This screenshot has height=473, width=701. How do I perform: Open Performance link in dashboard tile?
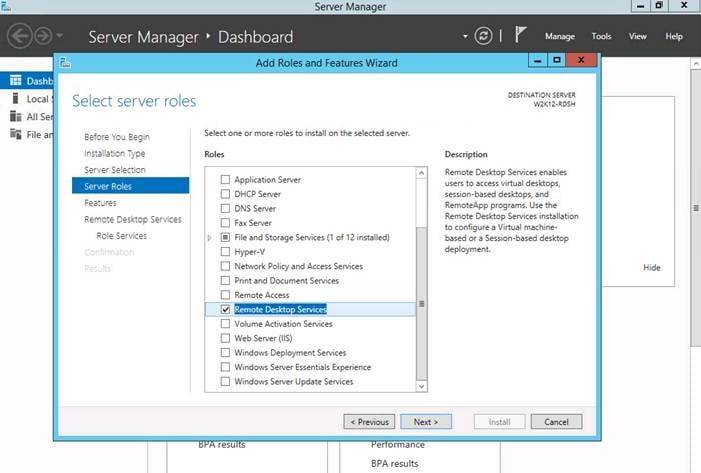click(x=397, y=444)
